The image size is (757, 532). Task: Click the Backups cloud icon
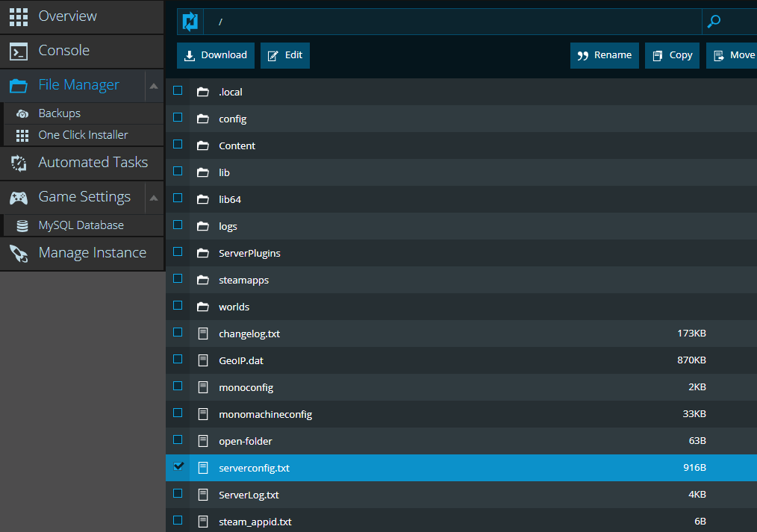(x=22, y=114)
